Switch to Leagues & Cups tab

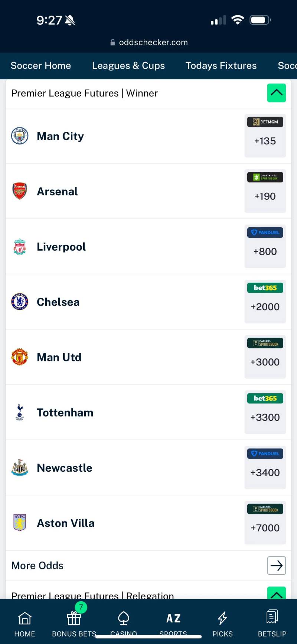(x=128, y=66)
